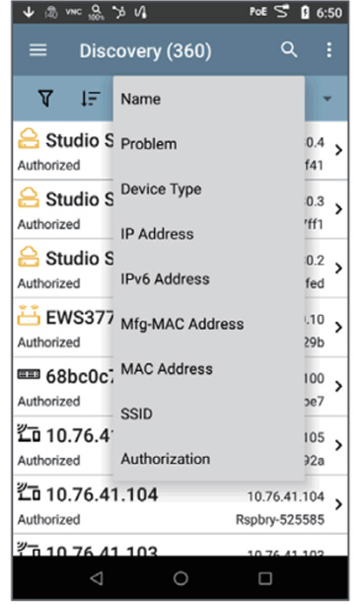Toggle the sort order icon
Viewport: 364px width, 604px height.
click(90, 99)
